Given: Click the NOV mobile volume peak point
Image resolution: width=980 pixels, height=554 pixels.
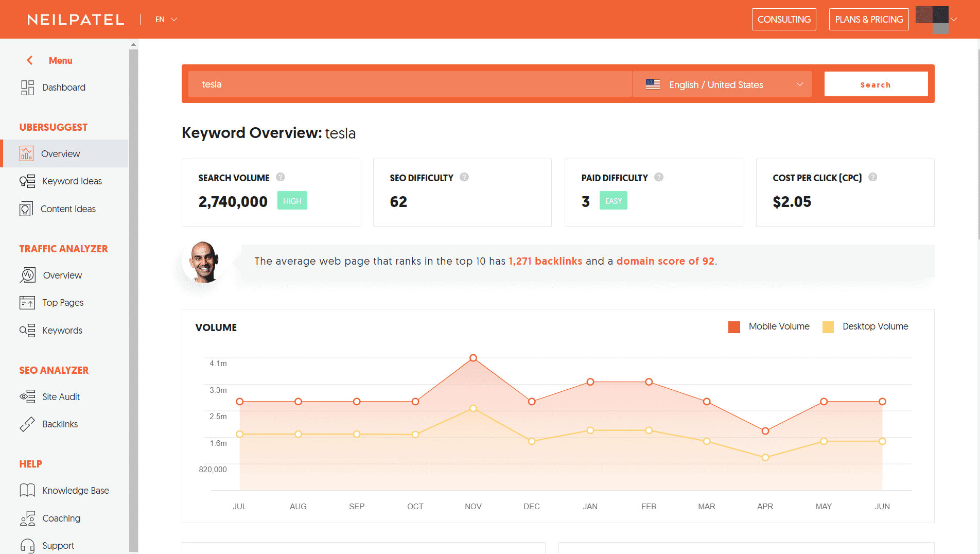Looking at the screenshot, I should click(473, 358).
